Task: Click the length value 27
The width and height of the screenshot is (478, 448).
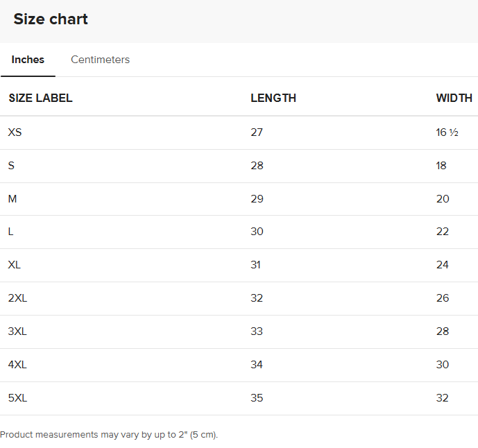Action: pyautogui.click(x=257, y=132)
